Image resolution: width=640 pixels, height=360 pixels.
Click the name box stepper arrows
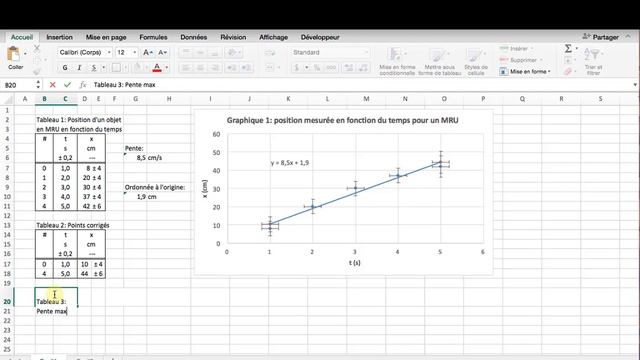click(38, 84)
